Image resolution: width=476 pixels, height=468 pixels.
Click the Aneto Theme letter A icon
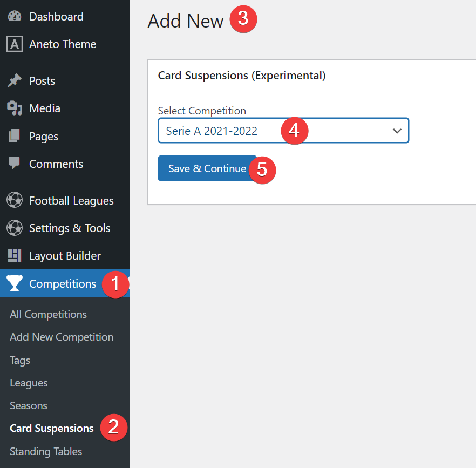pyautogui.click(x=14, y=44)
